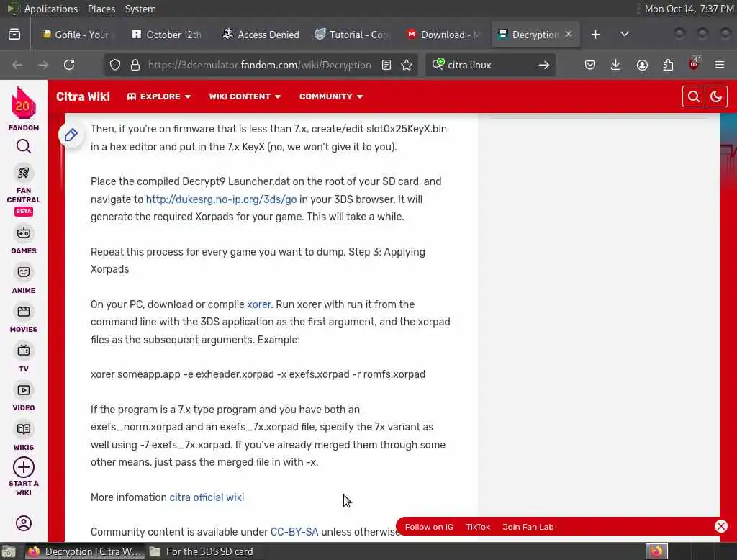Open the Video sidebar icon
Screen dimensions: 737x560
pyautogui.click(x=24, y=390)
